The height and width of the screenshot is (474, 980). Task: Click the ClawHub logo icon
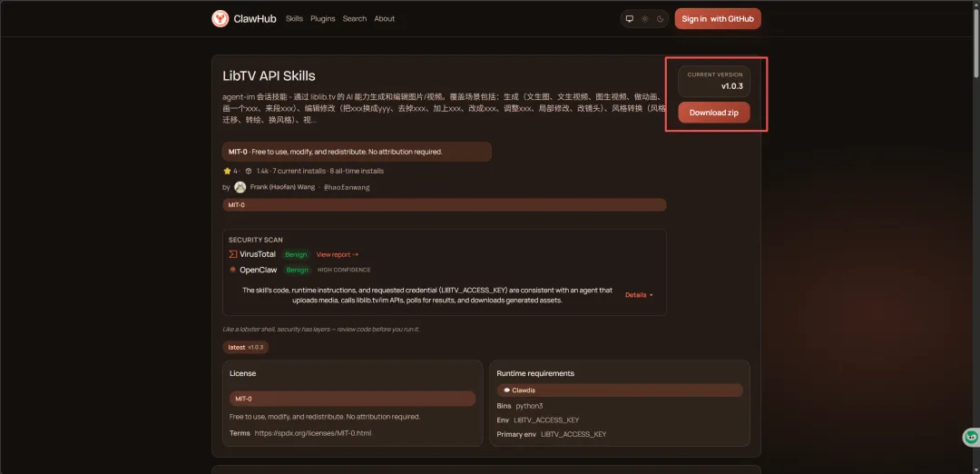[x=220, y=19]
